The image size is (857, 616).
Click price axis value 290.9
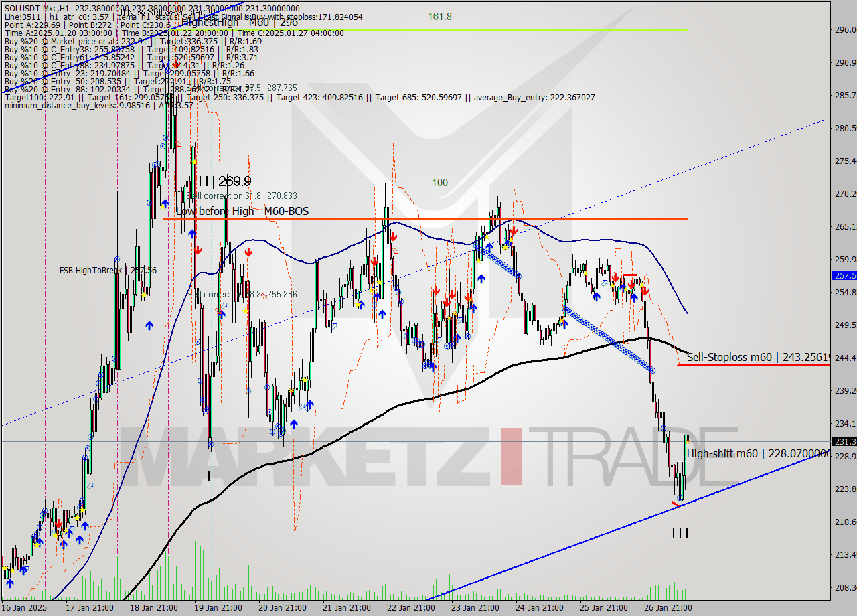click(x=844, y=62)
